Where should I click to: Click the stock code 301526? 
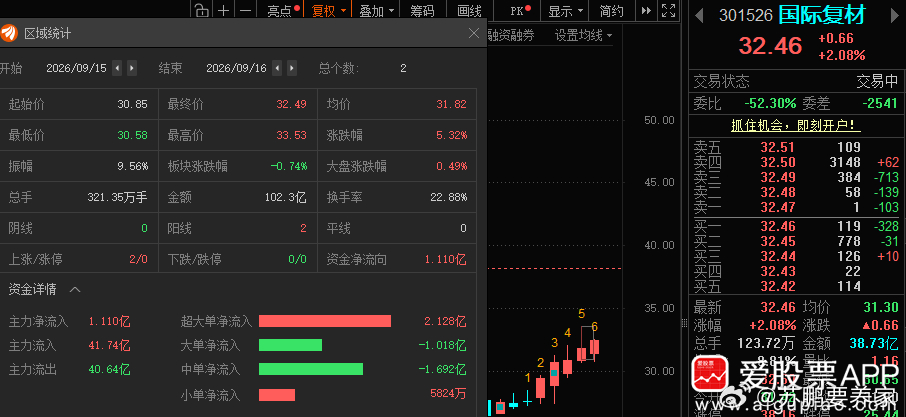click(745, 16)
